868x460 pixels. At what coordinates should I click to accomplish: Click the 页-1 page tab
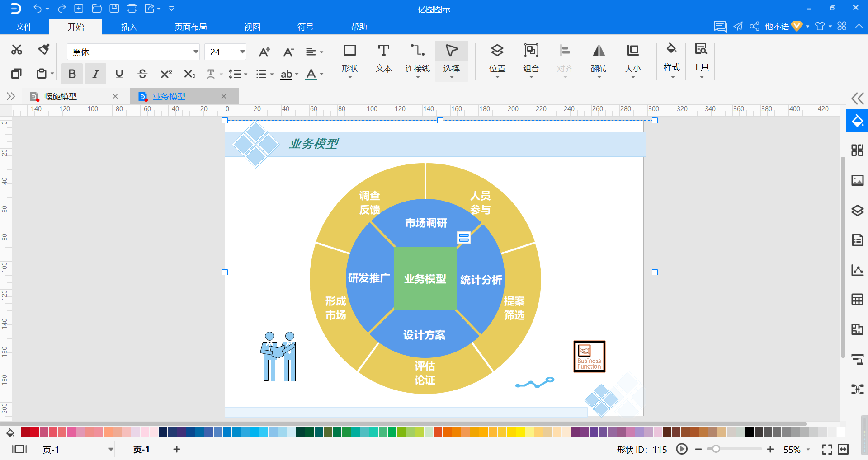coord(142,449)
